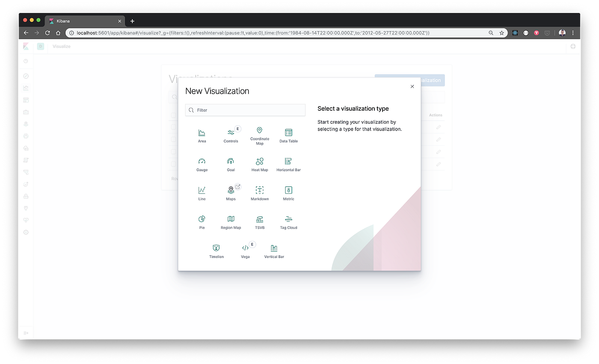Select Horizontal Bar visualization
Screen dimensions: 599x364
(288, 165)
